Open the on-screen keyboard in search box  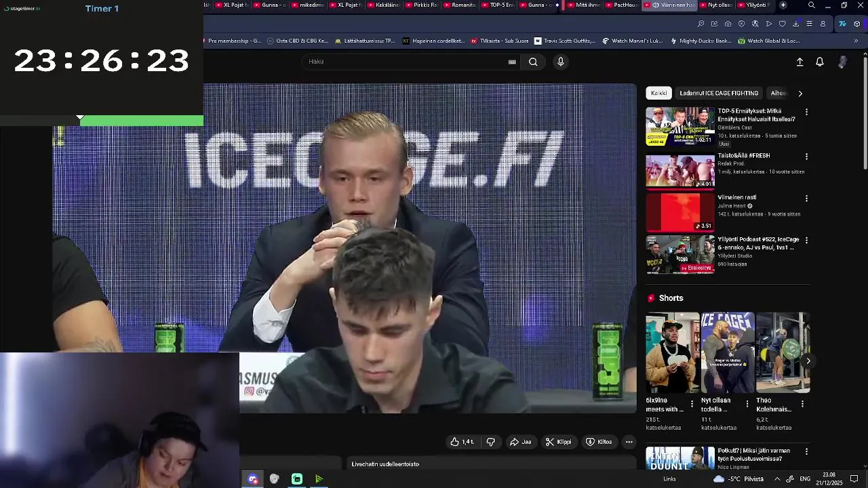tap(512, 62)
